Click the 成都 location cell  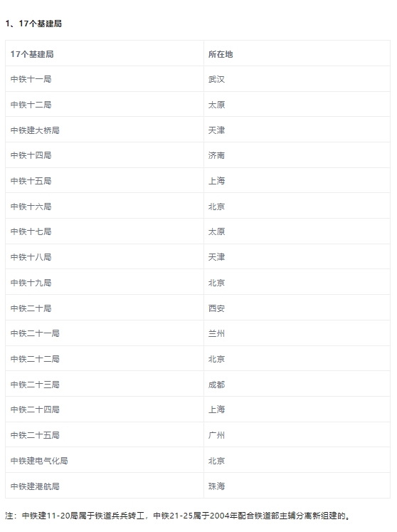pos(297,384)
